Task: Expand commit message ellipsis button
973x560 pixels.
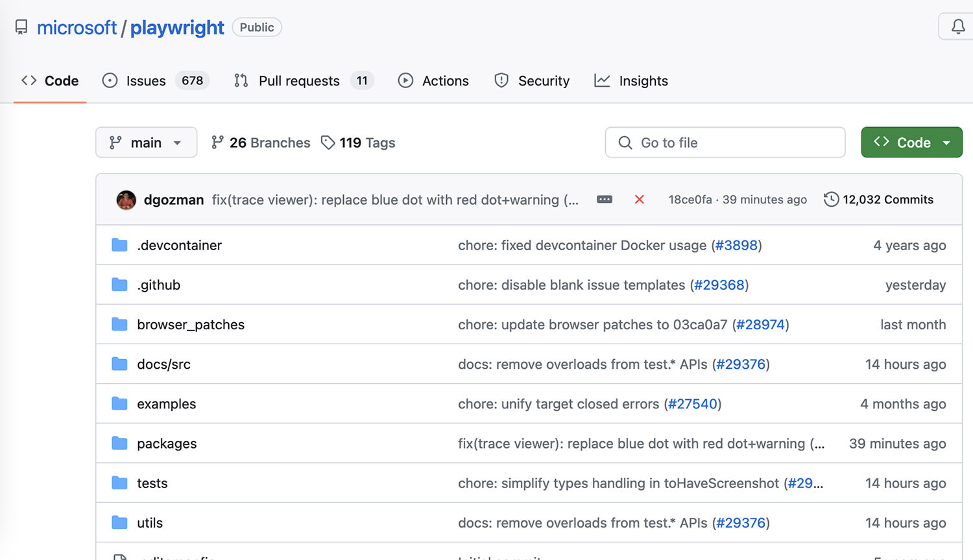Action: (605, 200)
